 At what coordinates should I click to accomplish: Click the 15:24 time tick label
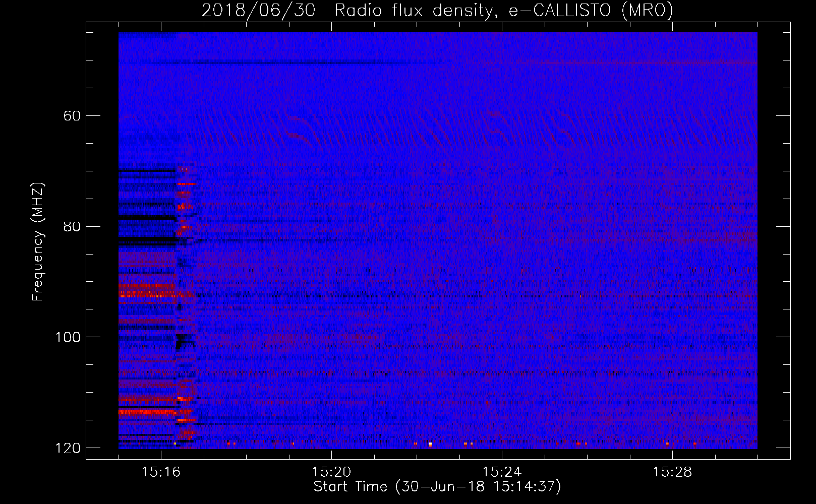click(502, 472)
